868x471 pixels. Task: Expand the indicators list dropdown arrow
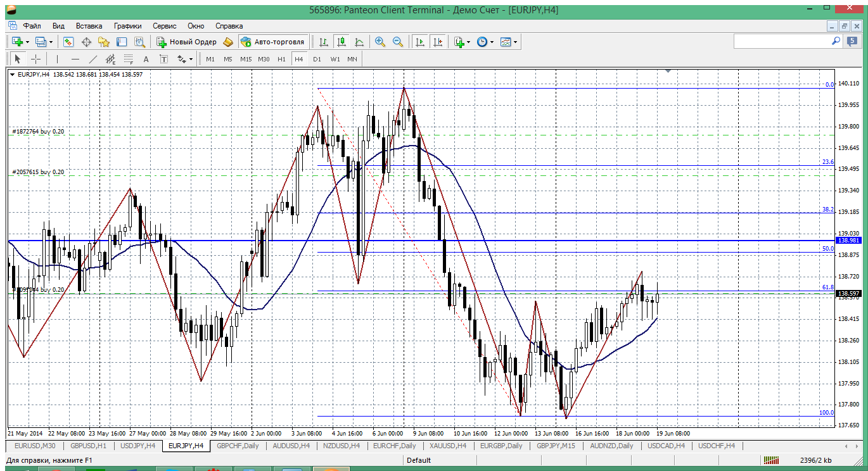[x=468, y=42]
